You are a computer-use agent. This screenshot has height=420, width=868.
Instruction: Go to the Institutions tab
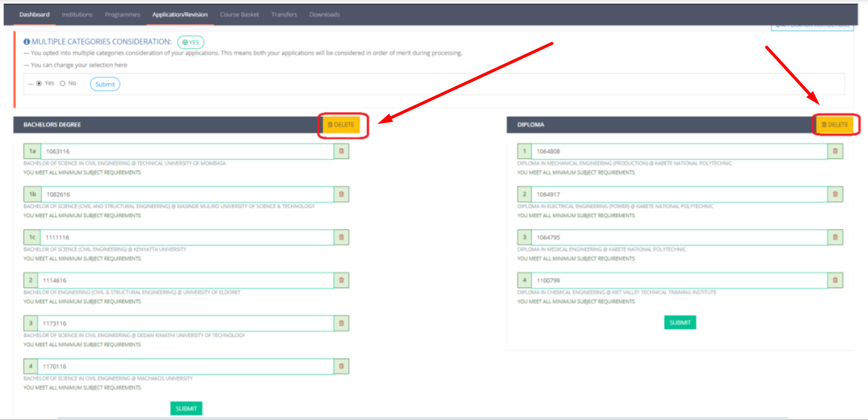coord(77,15)
